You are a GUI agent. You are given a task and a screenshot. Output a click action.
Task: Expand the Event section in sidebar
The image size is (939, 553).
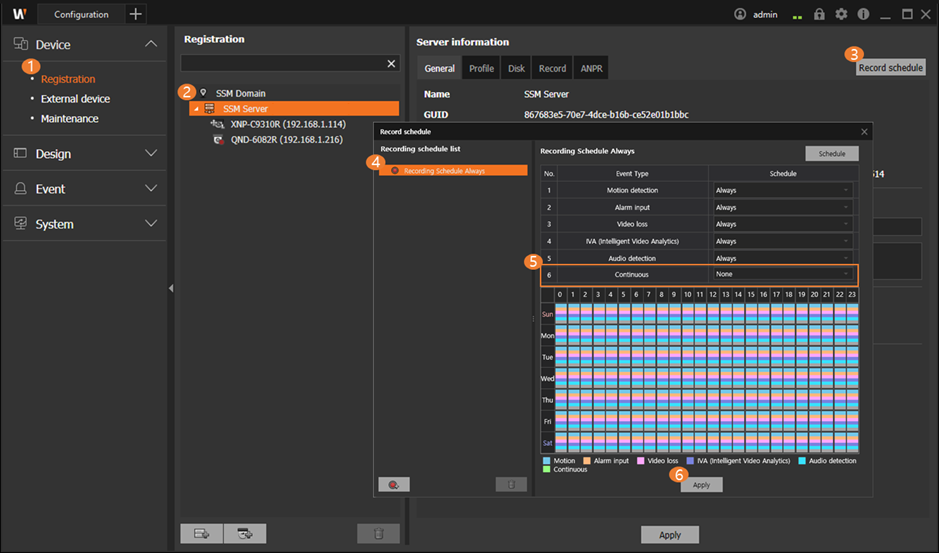151,189
